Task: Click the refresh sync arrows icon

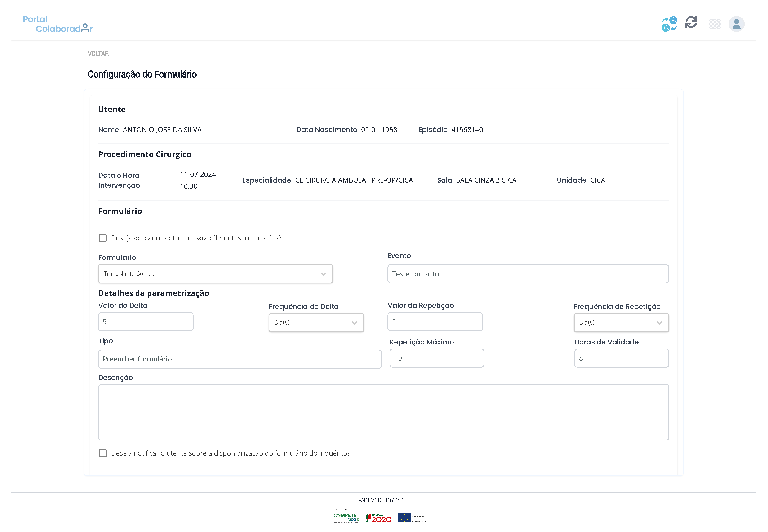Action: pos(691,23)
